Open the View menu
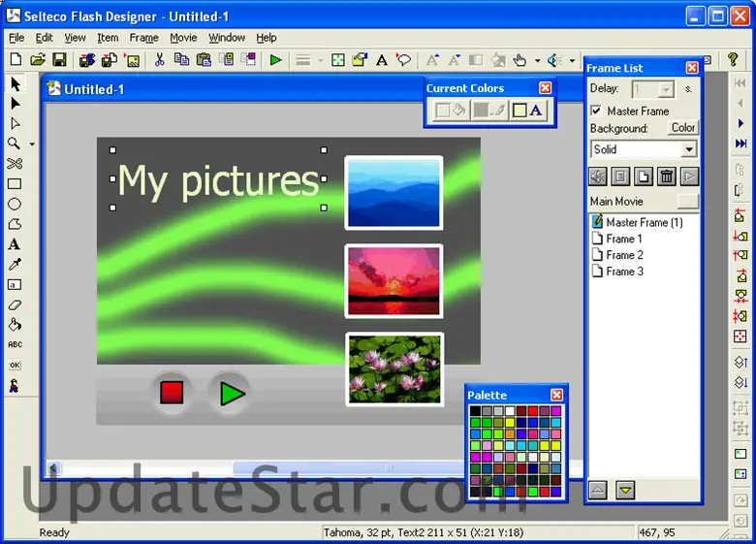This screenshot has height=544, width=756. 75,38
